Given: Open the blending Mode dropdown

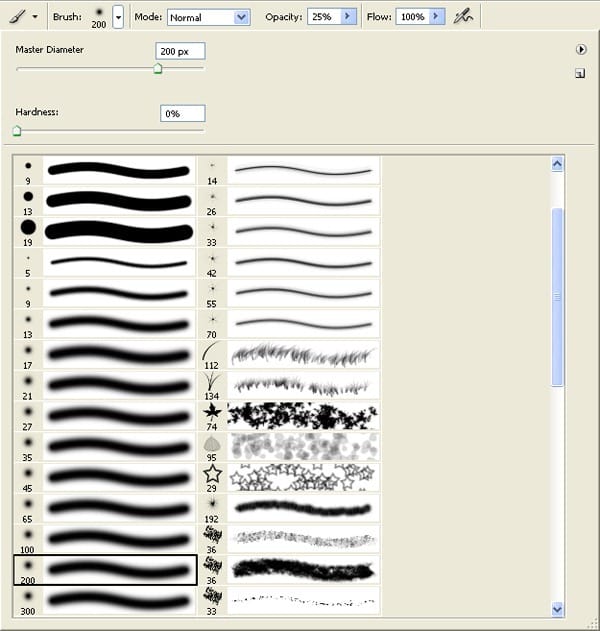Looking at the screenshot, I should [x=208, y=17].
